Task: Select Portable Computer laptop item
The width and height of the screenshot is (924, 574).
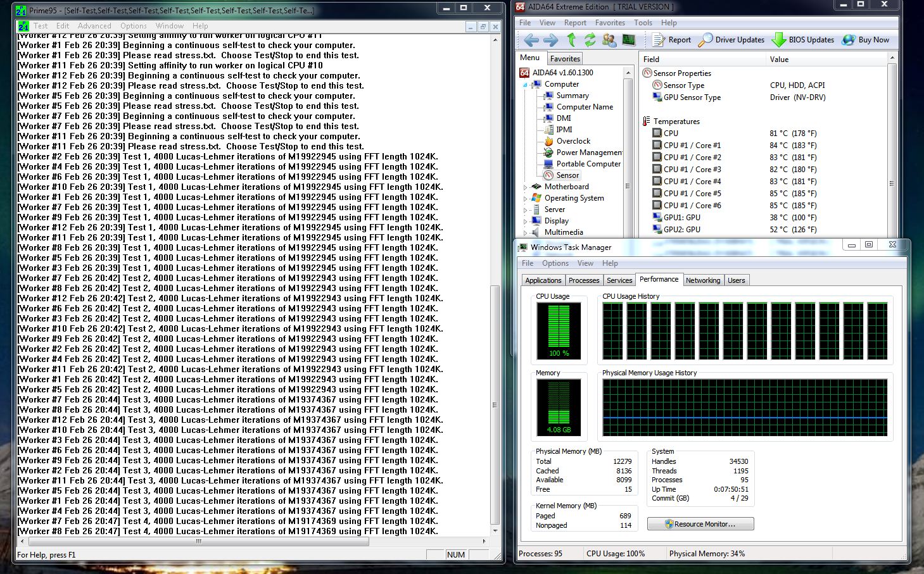Action: pos(583,164)
